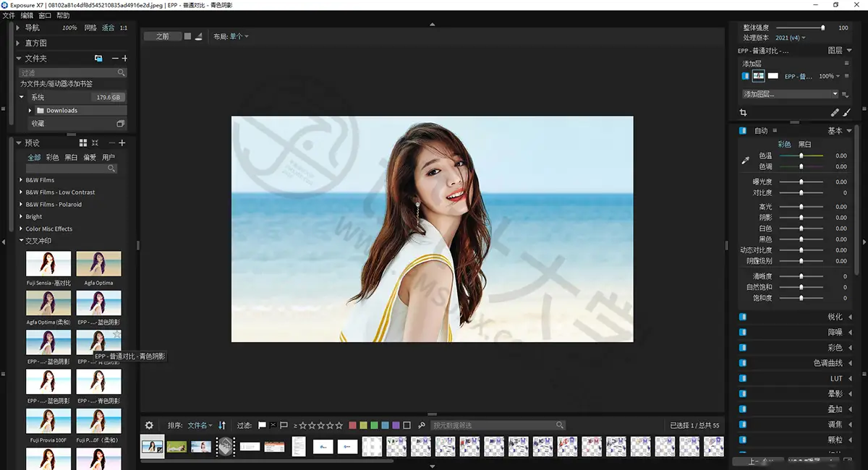Image resolution: width=868 pixels, height=470 pixels.
Task: Select the spot heal bandage tool
Action: pyautogui.click(x=835, y=113)
